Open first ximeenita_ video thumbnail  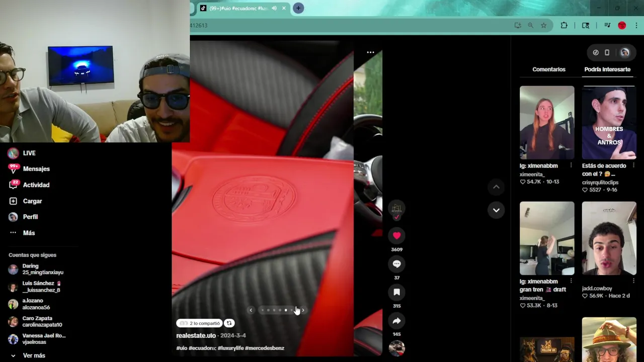point(546,122)
